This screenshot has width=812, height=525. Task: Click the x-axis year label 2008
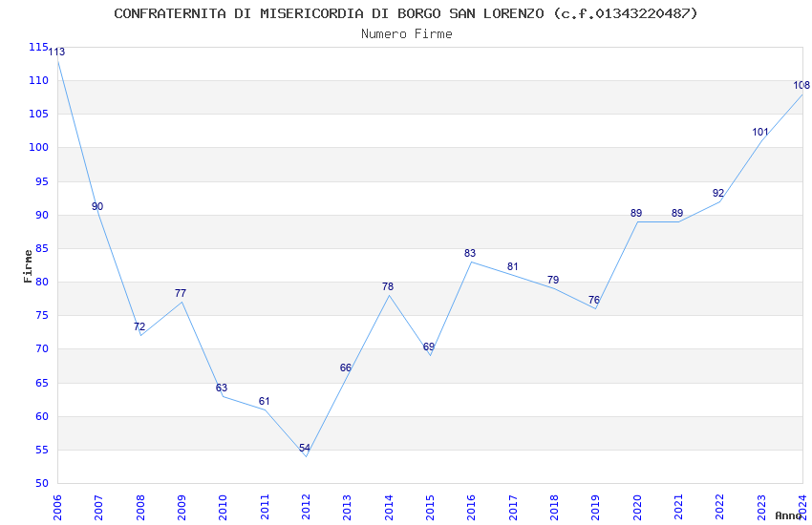coord(139,508)
